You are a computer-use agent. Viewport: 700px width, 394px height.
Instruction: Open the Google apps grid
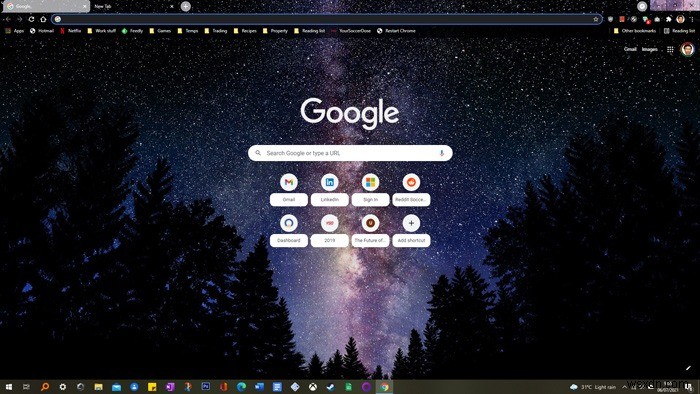tap(670, 50)
